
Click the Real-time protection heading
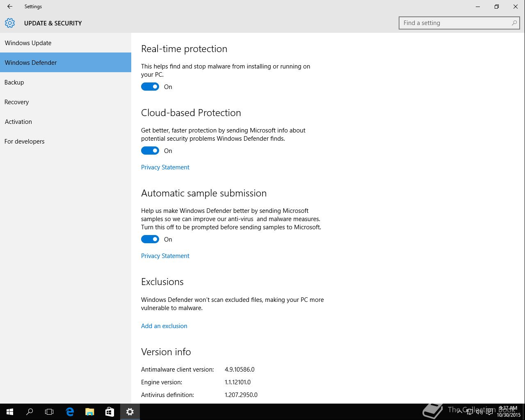[184, 49]
